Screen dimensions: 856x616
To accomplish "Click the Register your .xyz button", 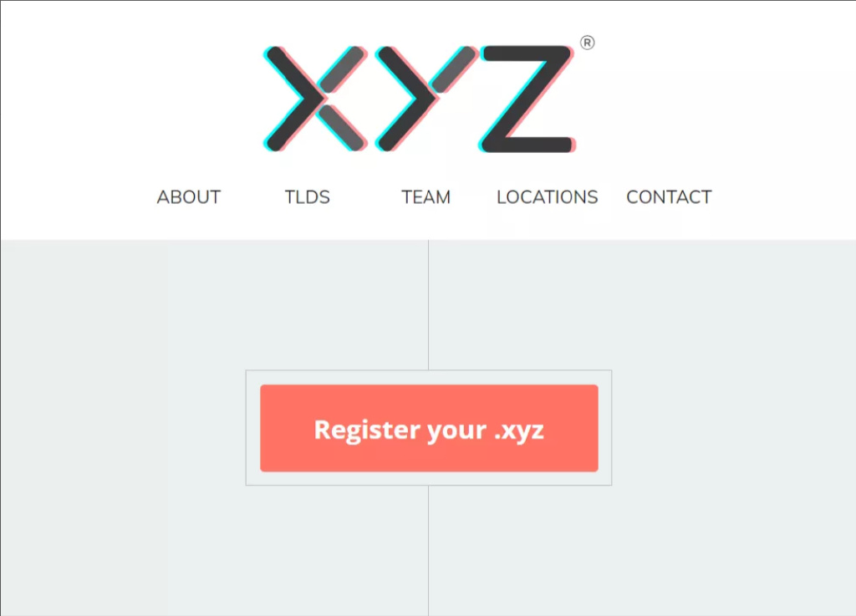I will pyautogui.click(x=429, y=428).
